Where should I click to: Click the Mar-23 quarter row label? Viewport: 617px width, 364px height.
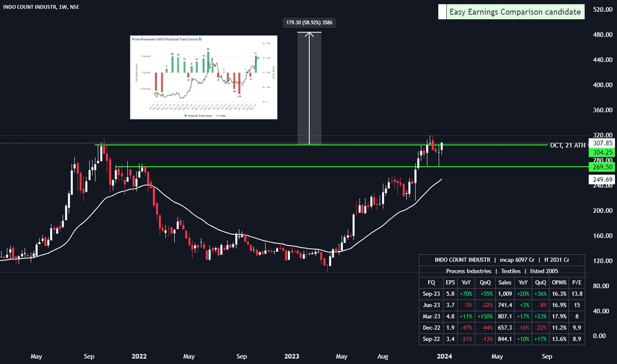pyautogui.click(x=431, y=316)
